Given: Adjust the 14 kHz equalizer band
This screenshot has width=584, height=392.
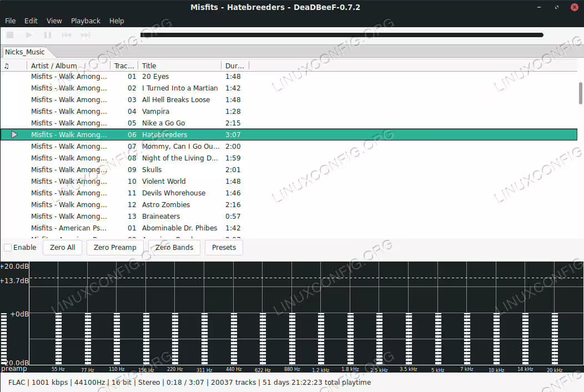Looking at the screenshot, I should click(525, 338).
